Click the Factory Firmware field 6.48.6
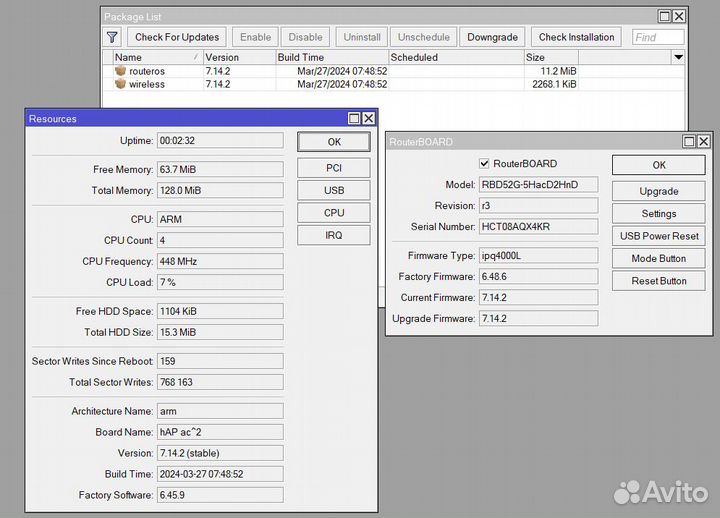The image size is (720, 518). click(539, 276)
